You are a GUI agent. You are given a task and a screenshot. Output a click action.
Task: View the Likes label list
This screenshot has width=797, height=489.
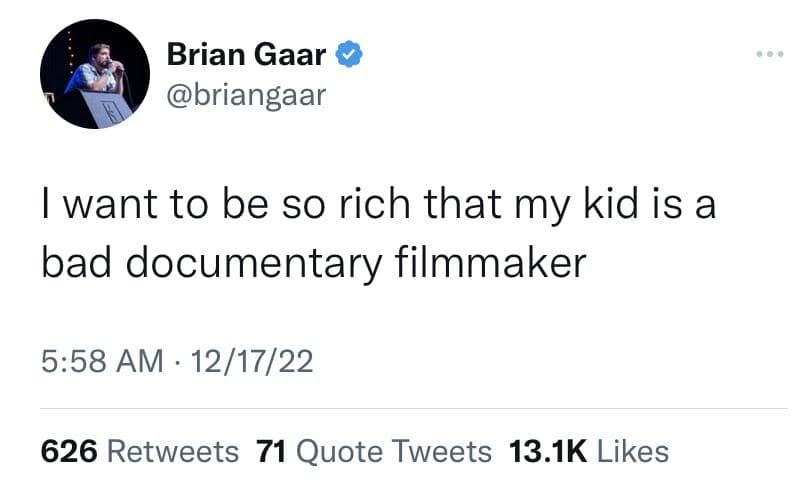coord(632,451)
